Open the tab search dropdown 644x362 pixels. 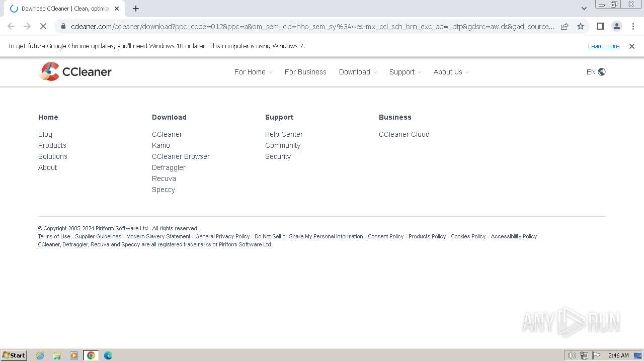(x=584, y=9)
